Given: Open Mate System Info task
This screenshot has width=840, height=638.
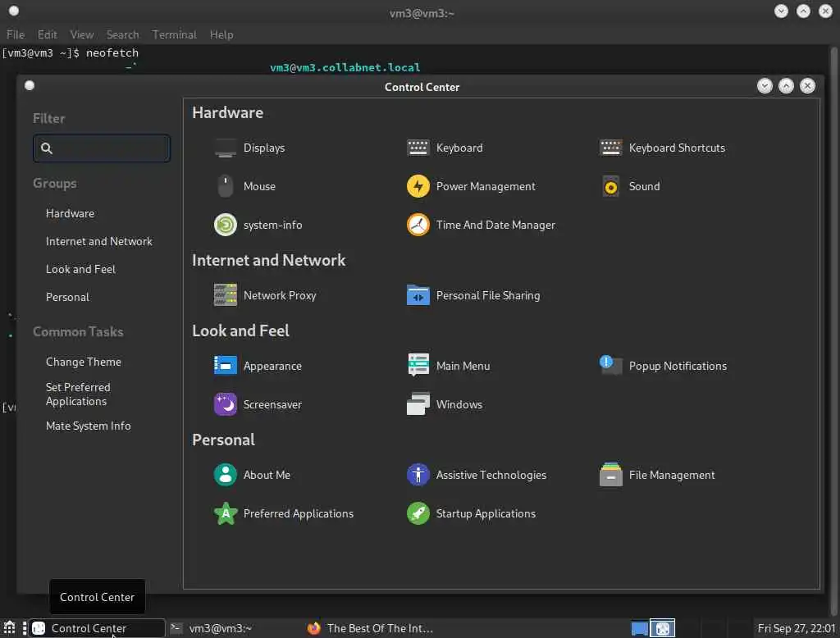Looking at the screenshot, I should (89, 426).
